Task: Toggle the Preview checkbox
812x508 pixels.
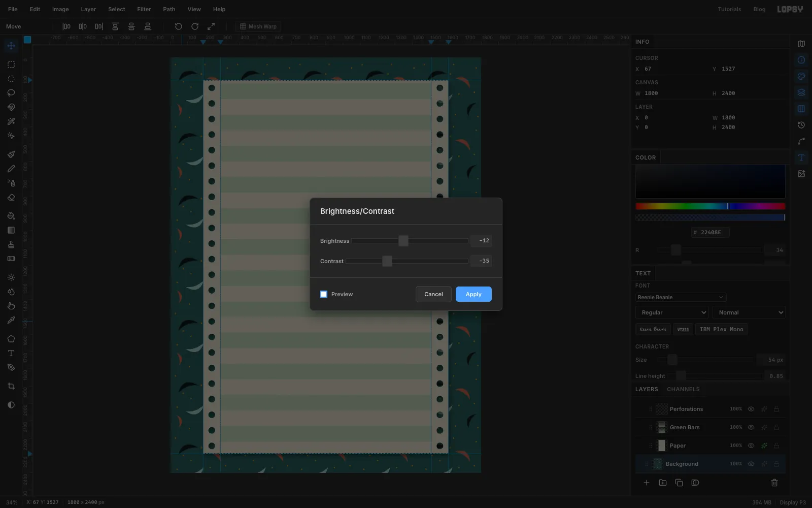Action: (x=324, y=294)
